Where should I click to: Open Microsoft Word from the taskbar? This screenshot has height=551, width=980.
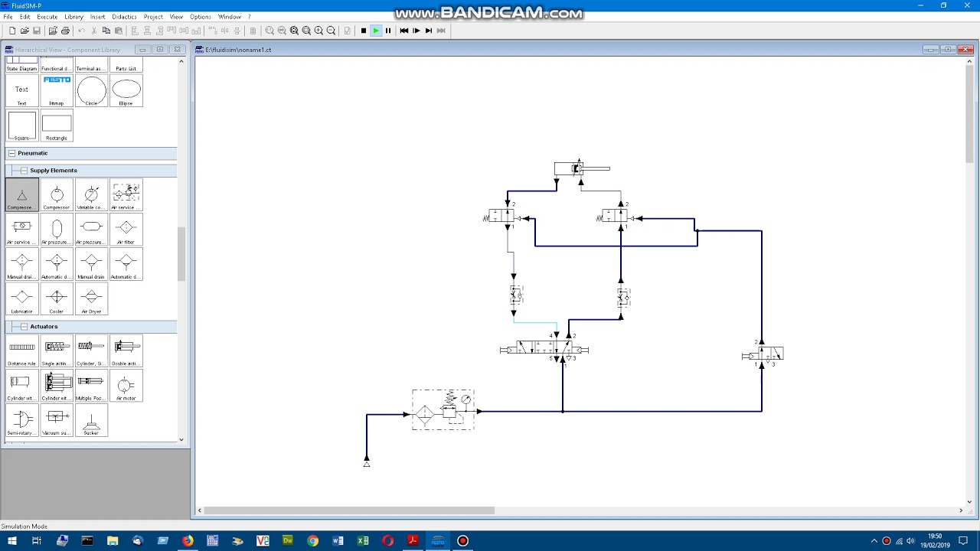tap(338, 541)
